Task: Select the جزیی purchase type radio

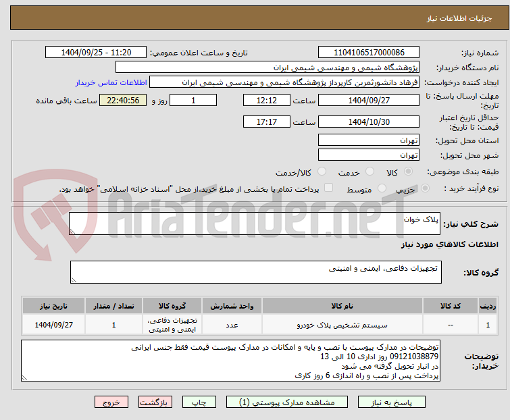Action: (x=425, y=188)
